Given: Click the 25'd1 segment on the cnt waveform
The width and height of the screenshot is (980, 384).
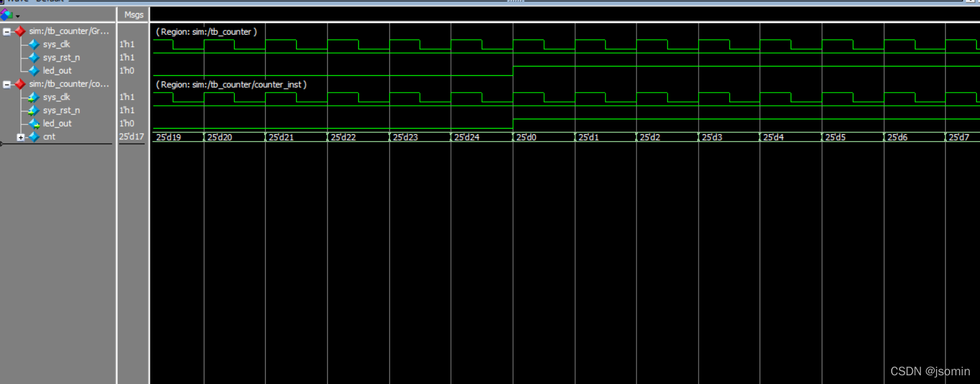Looking at the screenshot, I should [x=606, y=137].
